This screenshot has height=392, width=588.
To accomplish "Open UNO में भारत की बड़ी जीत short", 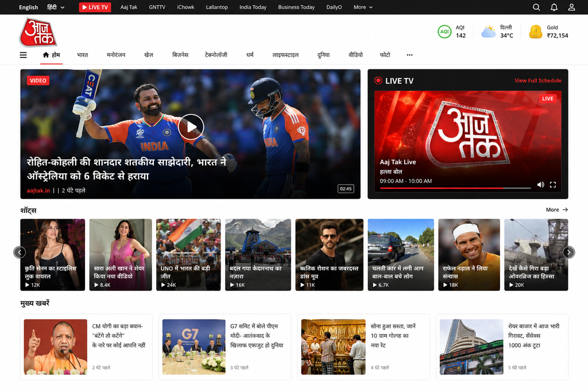I will click(x=188, y=255).
